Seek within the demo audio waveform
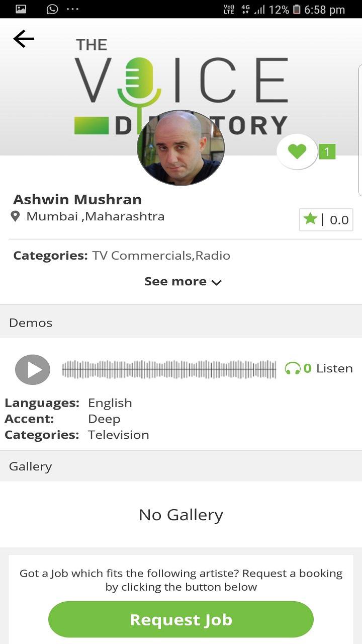The width and height of the screenshot is (362, 644). (169, 370)
